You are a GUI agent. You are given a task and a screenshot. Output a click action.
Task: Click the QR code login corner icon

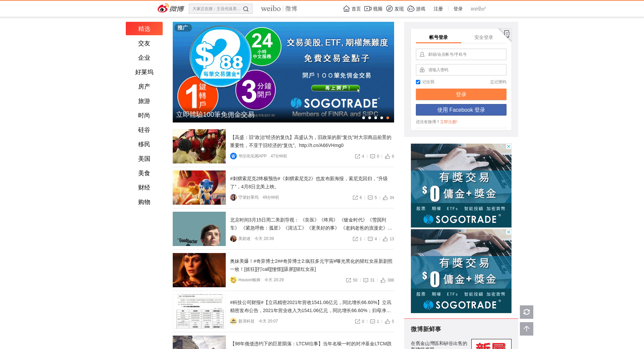(507, 33)
